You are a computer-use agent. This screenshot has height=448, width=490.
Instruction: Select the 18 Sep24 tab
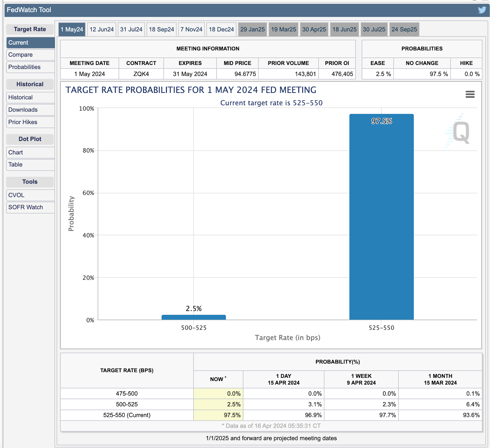pyautogui.click(x=161, y=29)
